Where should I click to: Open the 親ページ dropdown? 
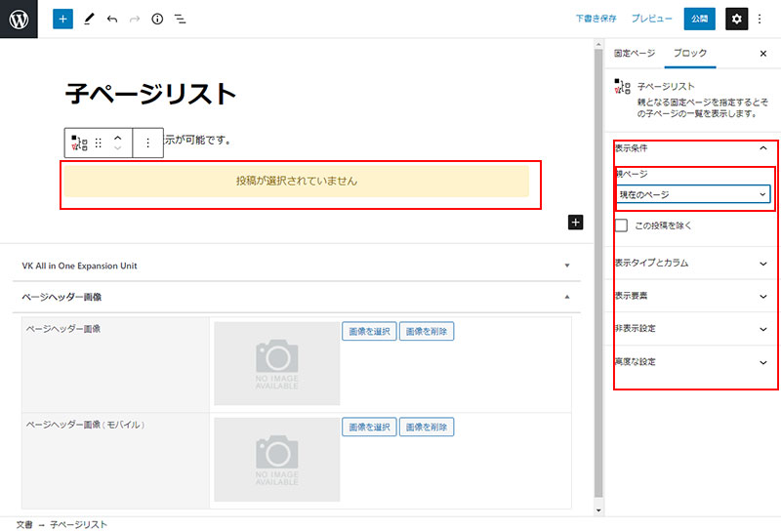click(x=693, y=194)
